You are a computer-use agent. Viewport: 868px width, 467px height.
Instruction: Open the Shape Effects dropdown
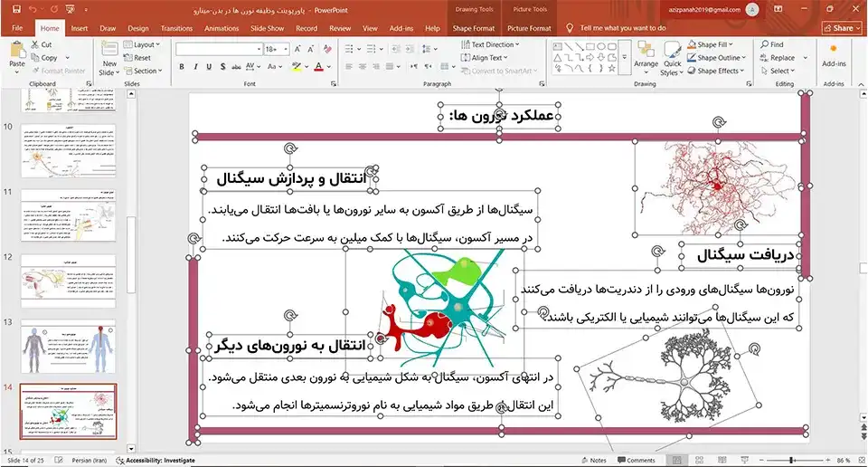[716, 71]
